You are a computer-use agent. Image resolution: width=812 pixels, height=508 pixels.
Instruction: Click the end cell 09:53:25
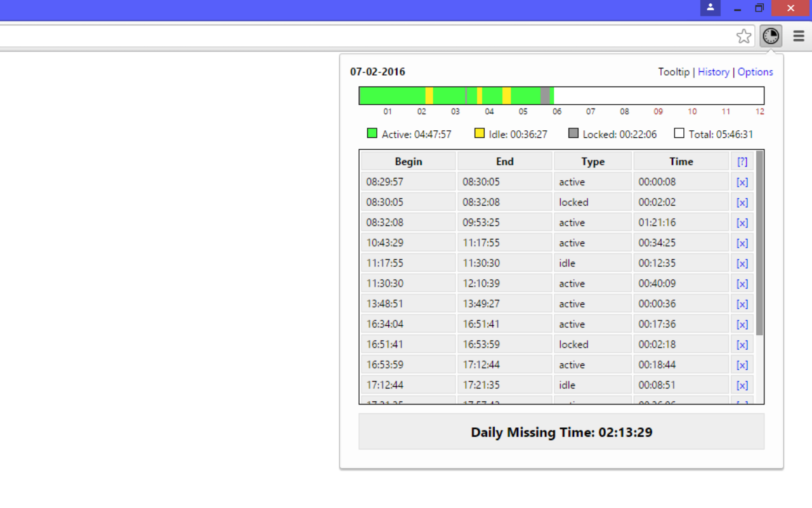click(505, 222)
